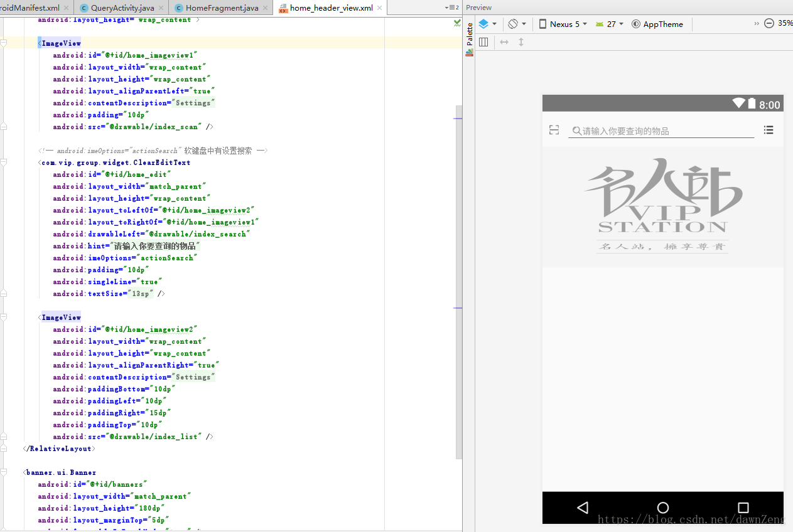Click the '180dp' layout_height value
Image resolution: width=793 pixels, height=532 pixels.
point(151,508)
